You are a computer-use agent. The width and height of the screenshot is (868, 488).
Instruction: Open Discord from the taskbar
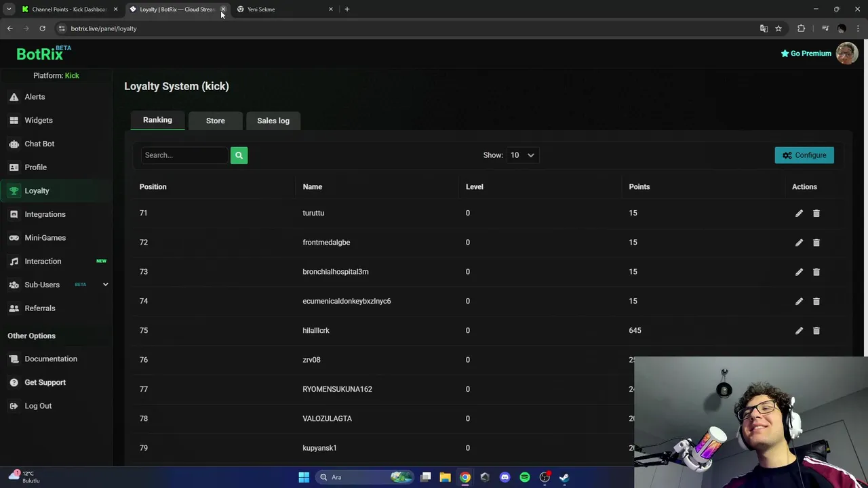505,477
